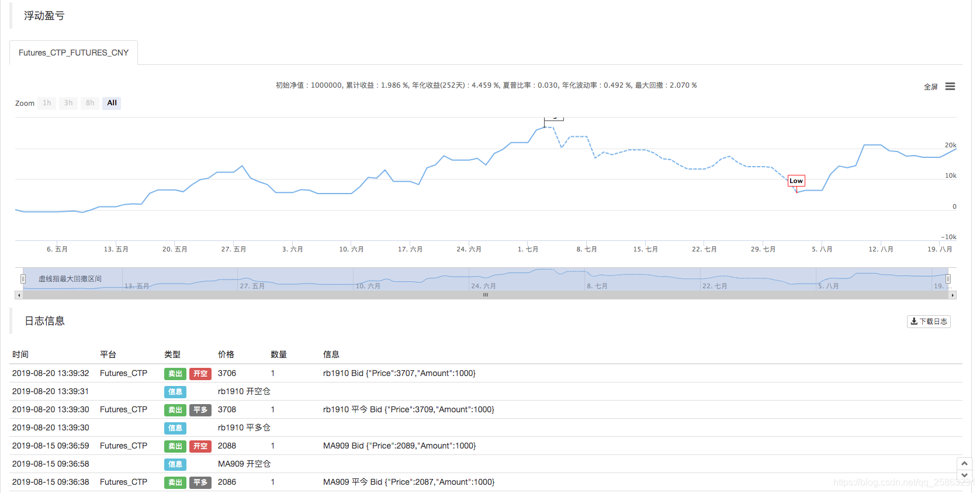
Task: Click price value 2088
Action: tap(227, 446)
